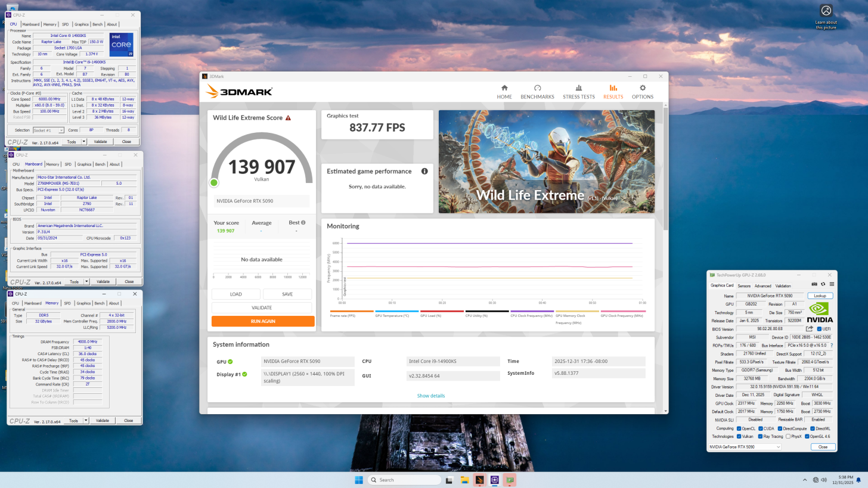
Task: Open Tools dropdown arrow in top CPU-Z window
Action: pyautogui.click(x=84, y=142)
